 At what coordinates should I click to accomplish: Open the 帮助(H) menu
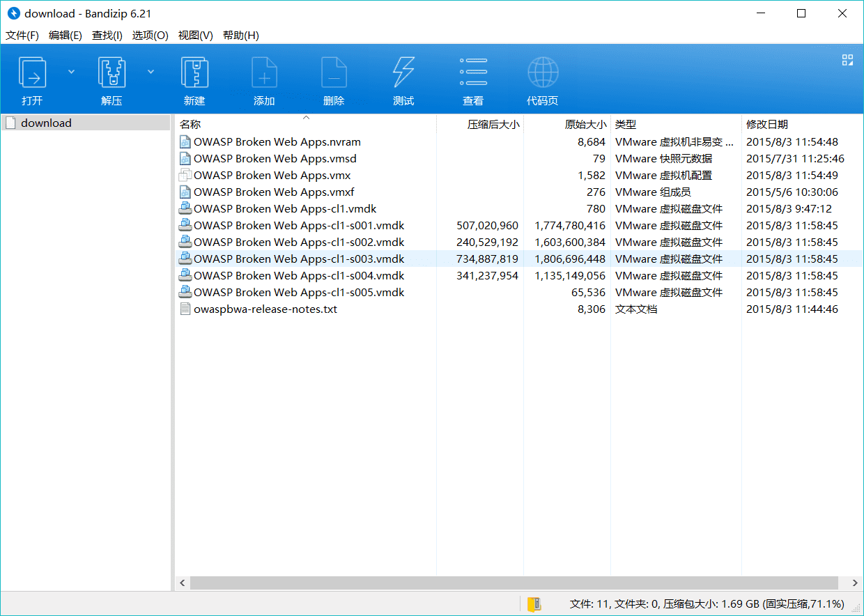click(x=241, y=35)
